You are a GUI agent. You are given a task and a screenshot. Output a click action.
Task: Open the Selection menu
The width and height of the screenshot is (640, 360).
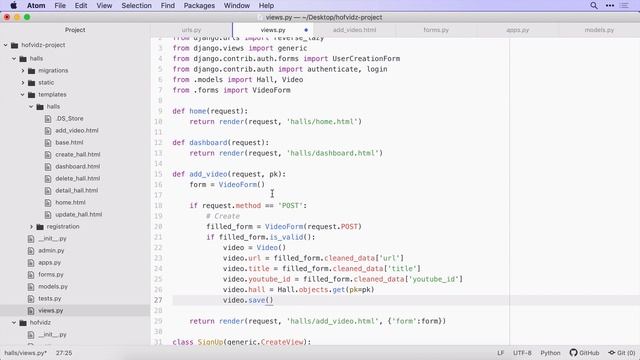point(136,5)
